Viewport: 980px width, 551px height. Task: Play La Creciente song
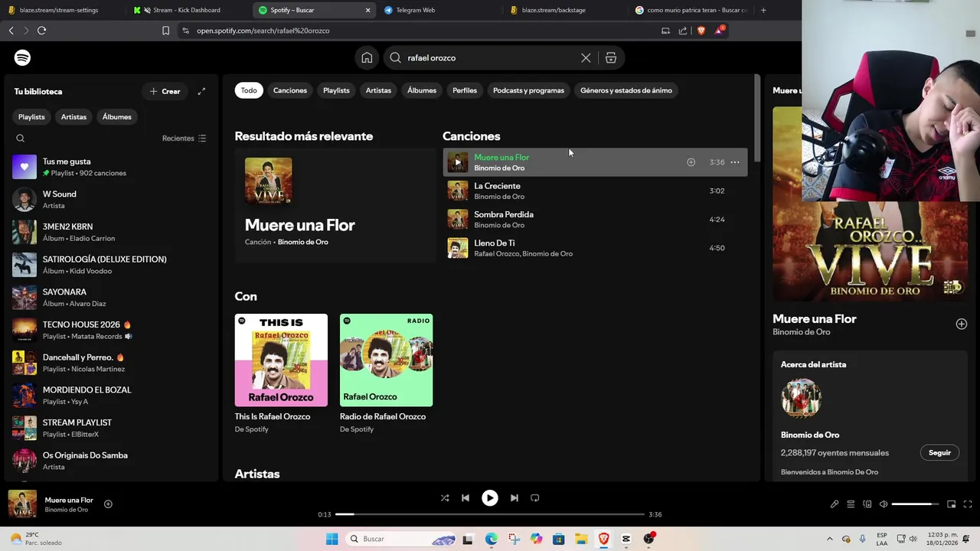point(595,191)
